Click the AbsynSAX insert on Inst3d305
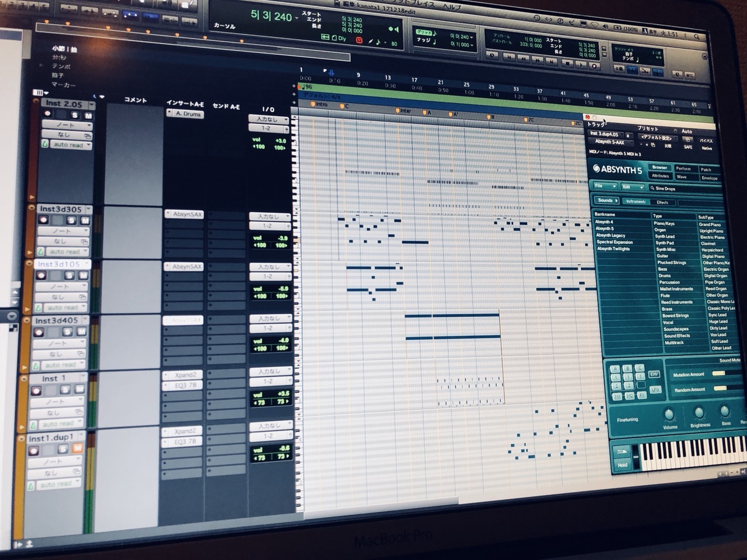 pos(184,214)
